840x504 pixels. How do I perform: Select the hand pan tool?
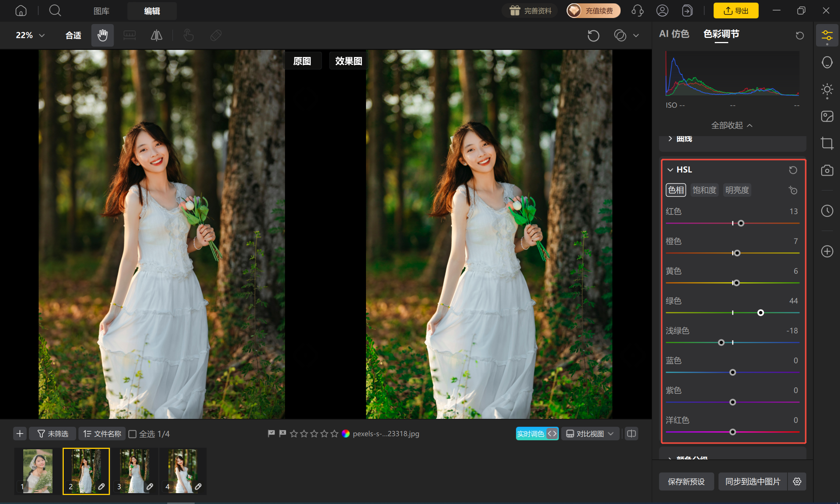102,35
